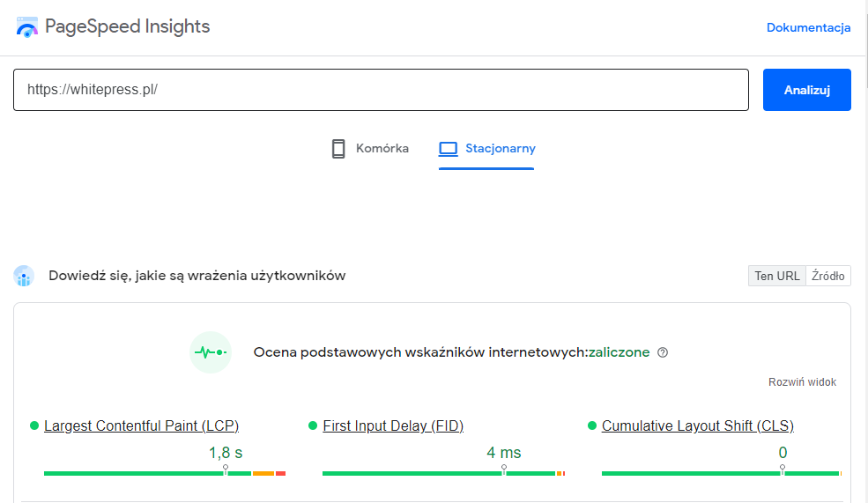This screenshot has height=503, width=868.
Task: Select the Ten URL toggle option
Action: [x=777, y=276]
